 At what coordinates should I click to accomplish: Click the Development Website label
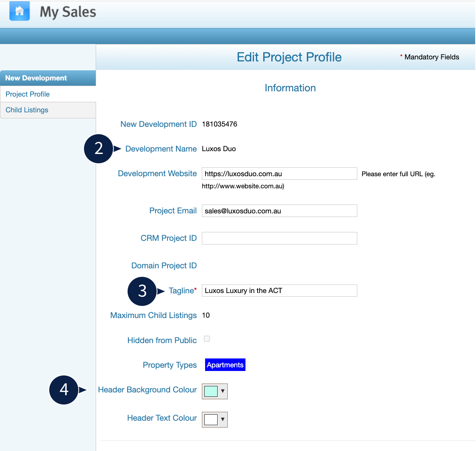click(x=157, y=173)
